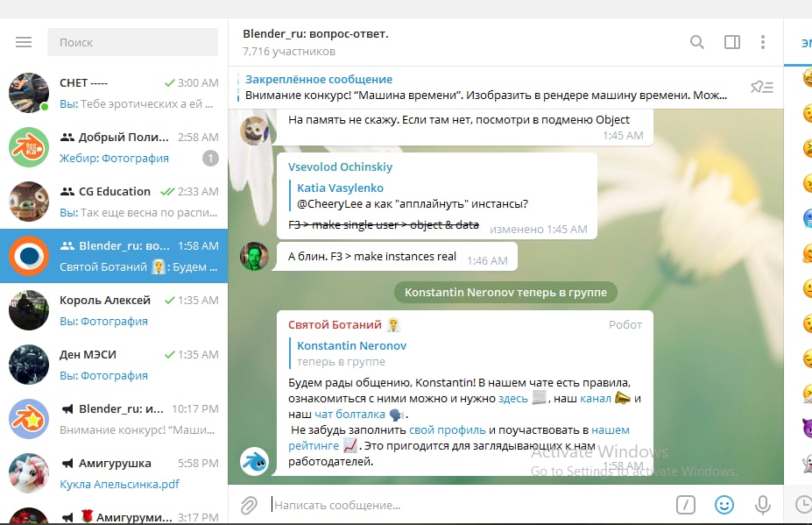
Task: Open the Добрый Поли... group chat
Action: (114, 147)
